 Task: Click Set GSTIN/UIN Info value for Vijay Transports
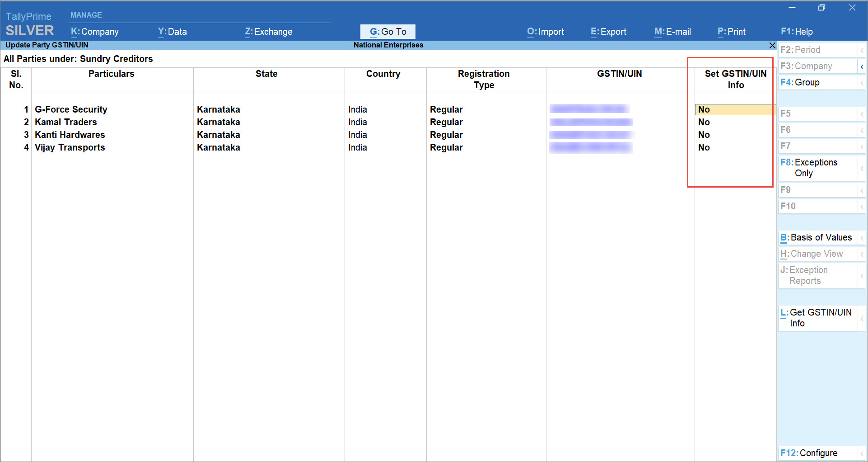[x=704, y=147]
